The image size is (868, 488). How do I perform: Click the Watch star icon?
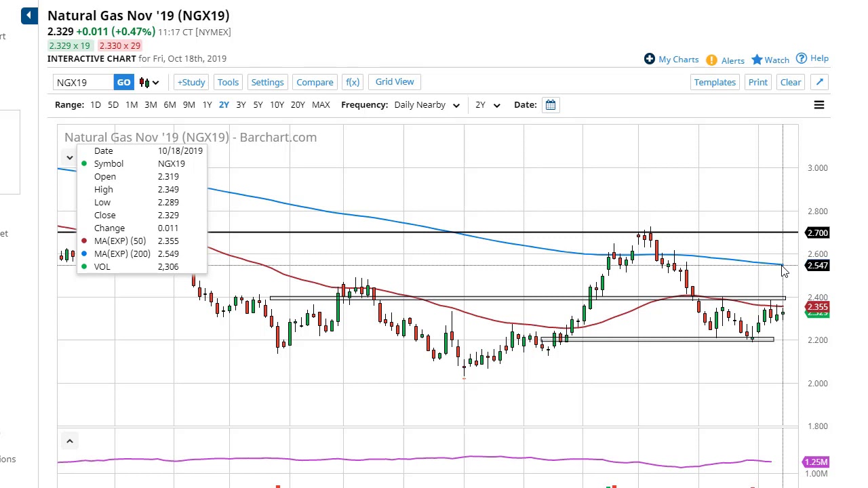pos(757,60)
